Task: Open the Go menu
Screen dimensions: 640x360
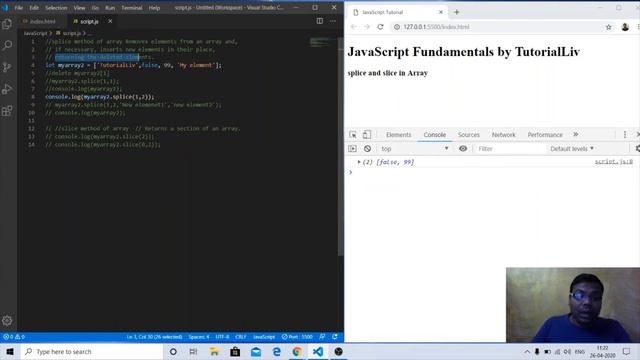Action: (95, 8)
